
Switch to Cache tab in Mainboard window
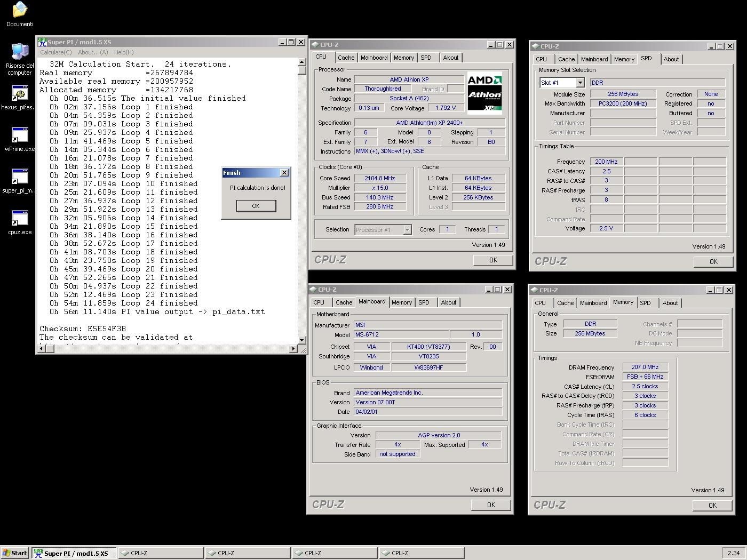tap(344, 302)
